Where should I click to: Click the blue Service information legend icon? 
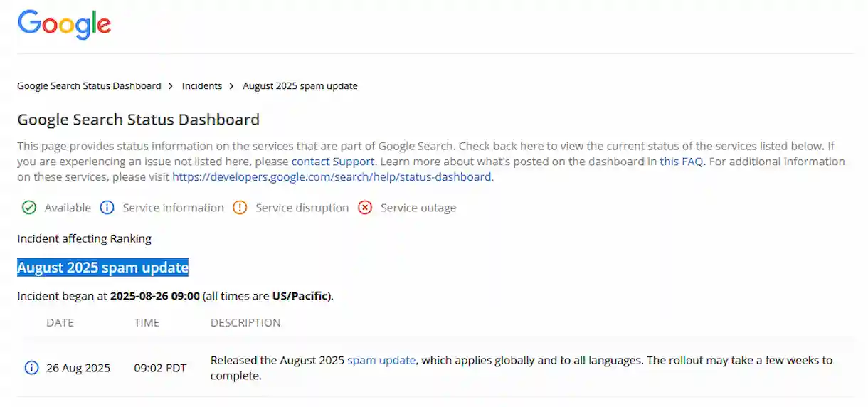[x=107, y=208]
